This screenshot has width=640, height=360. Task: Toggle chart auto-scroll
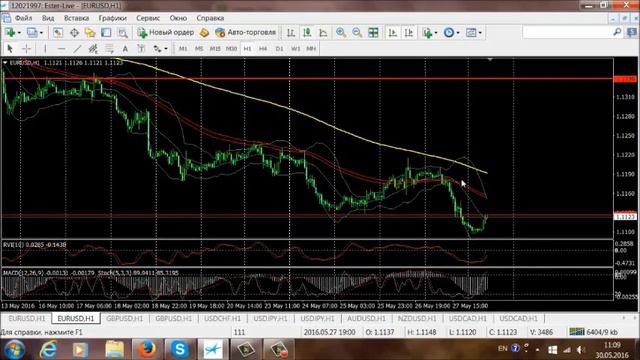[x=392, y=33]
